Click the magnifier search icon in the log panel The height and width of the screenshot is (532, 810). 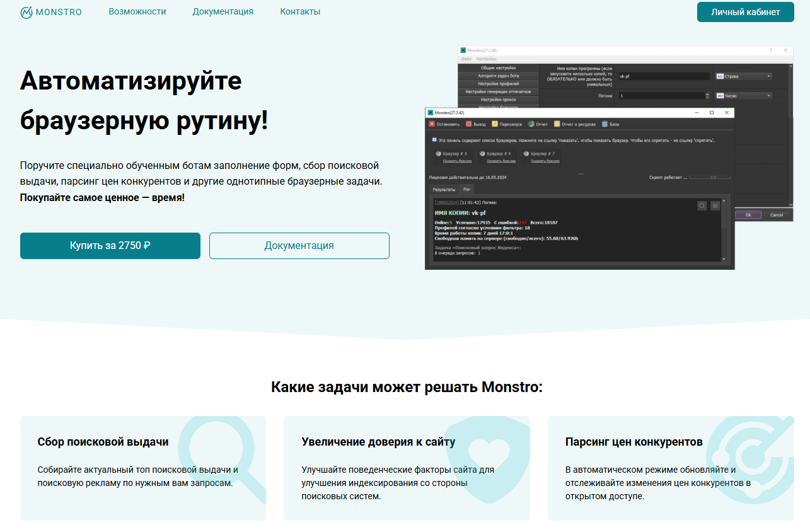[x=702, y=205]
